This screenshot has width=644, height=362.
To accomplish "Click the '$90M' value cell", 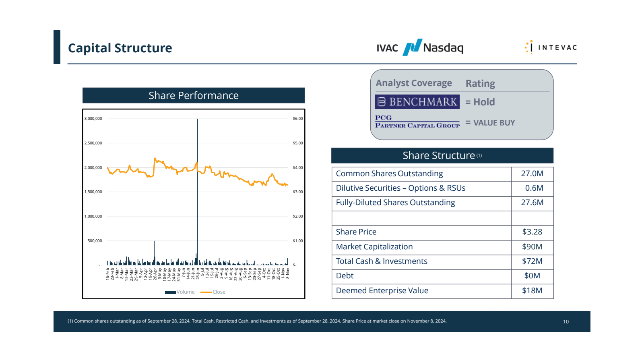I will coord(532,247).
